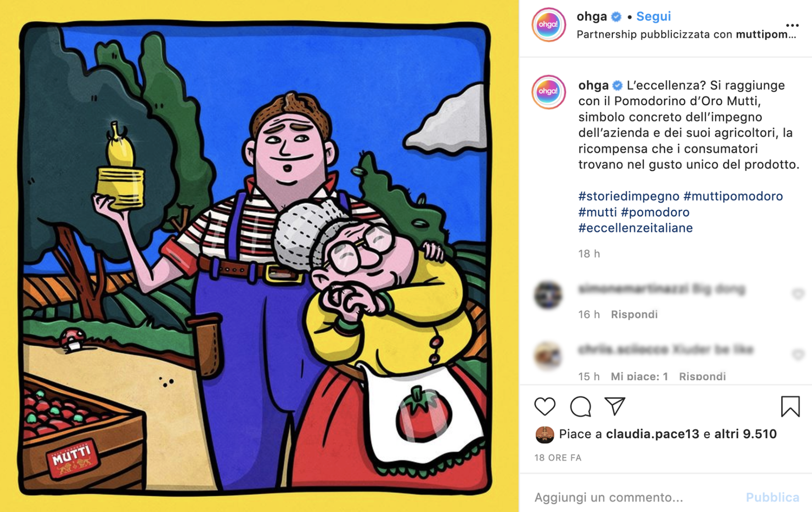Screen dimensions: 812x512
Task: Open muttipom... partner profile link
Action: tap(766, 34)
